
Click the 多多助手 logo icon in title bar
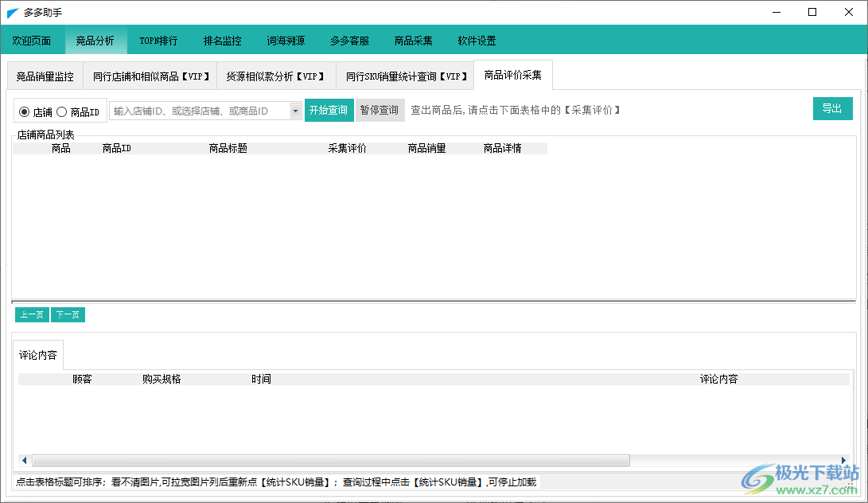[x=11, y=12]
